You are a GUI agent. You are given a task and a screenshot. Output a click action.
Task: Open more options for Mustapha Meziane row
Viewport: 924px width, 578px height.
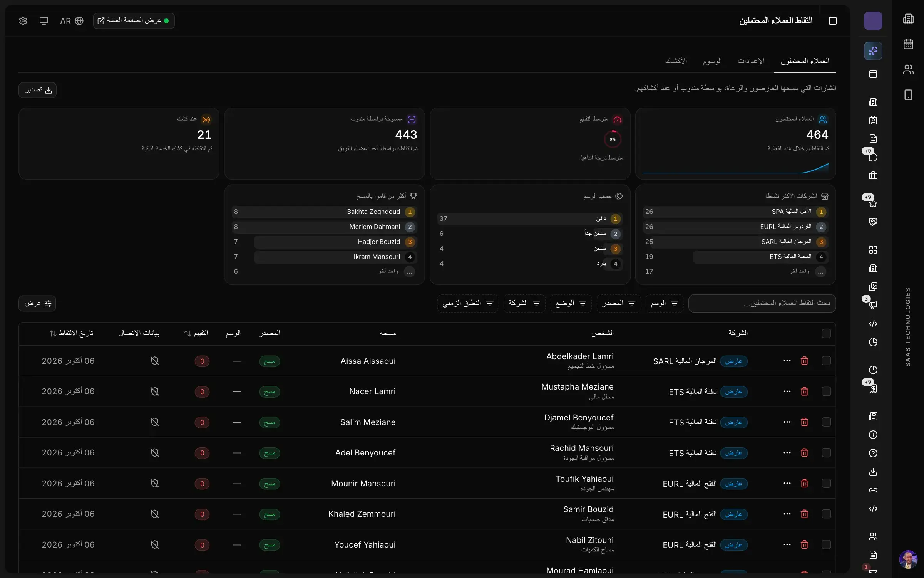[787, 391]
